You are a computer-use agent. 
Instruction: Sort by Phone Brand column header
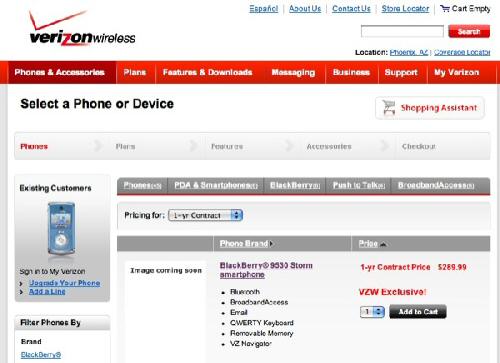pyautogui.click(x=244, y=244)
